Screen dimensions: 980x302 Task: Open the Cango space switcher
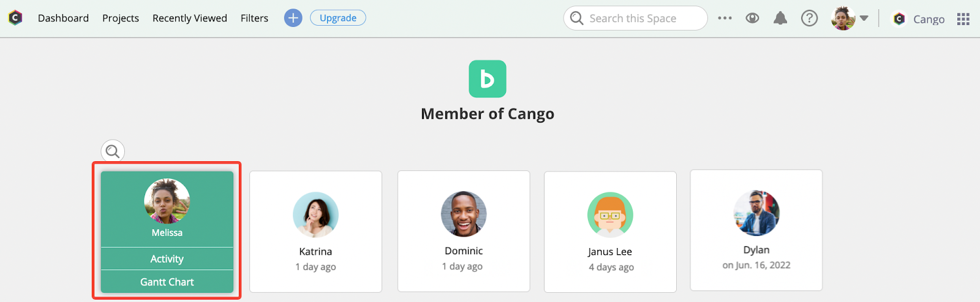[919, 19]
